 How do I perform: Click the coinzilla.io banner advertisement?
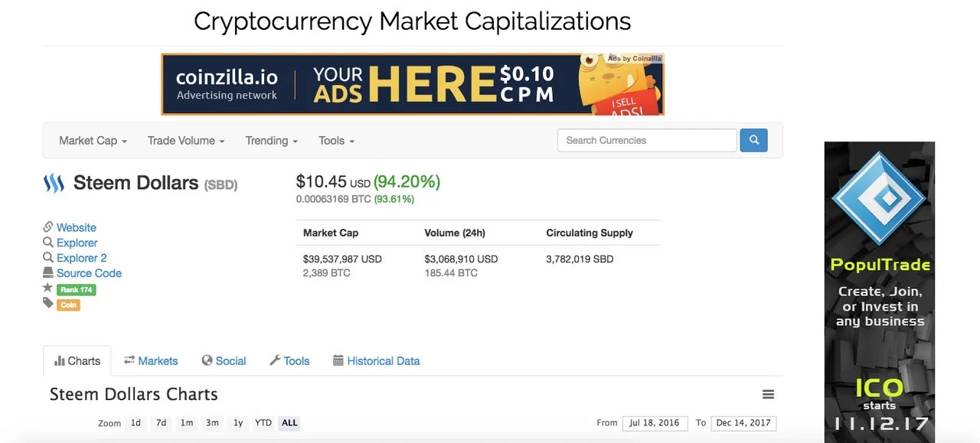[413, 84]
